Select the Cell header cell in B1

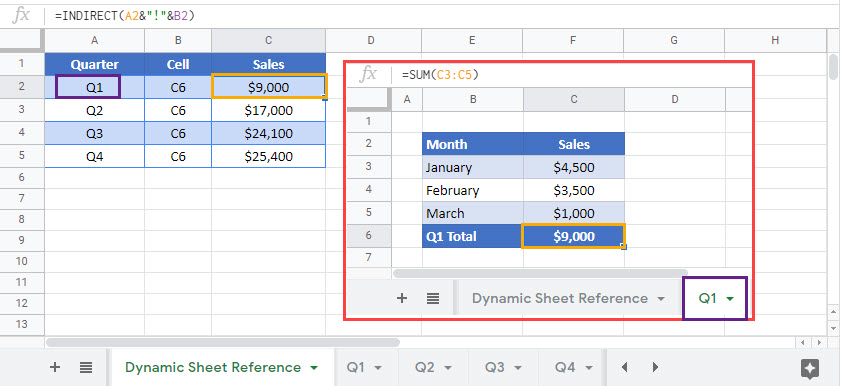[x=178, y=64]
